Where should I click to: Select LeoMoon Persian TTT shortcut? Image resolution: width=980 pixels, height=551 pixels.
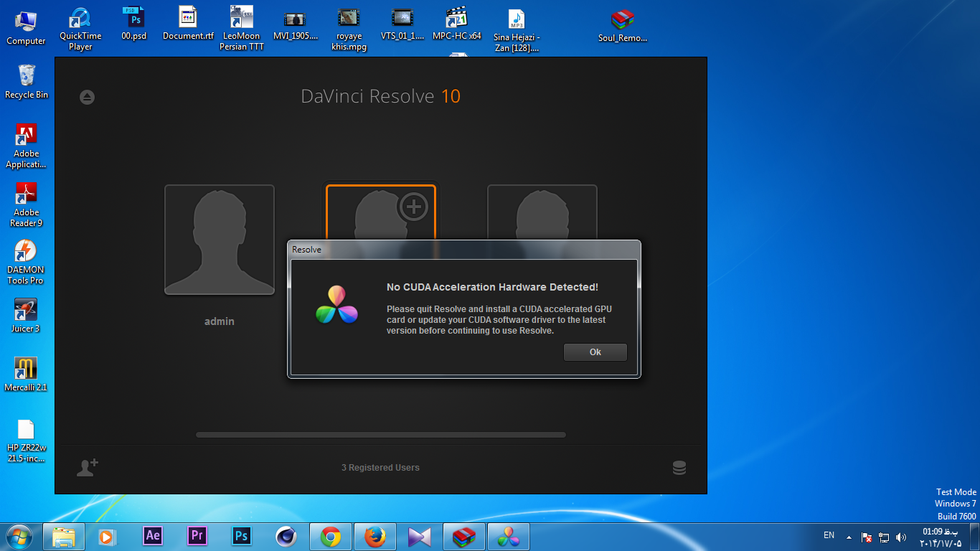242,28
